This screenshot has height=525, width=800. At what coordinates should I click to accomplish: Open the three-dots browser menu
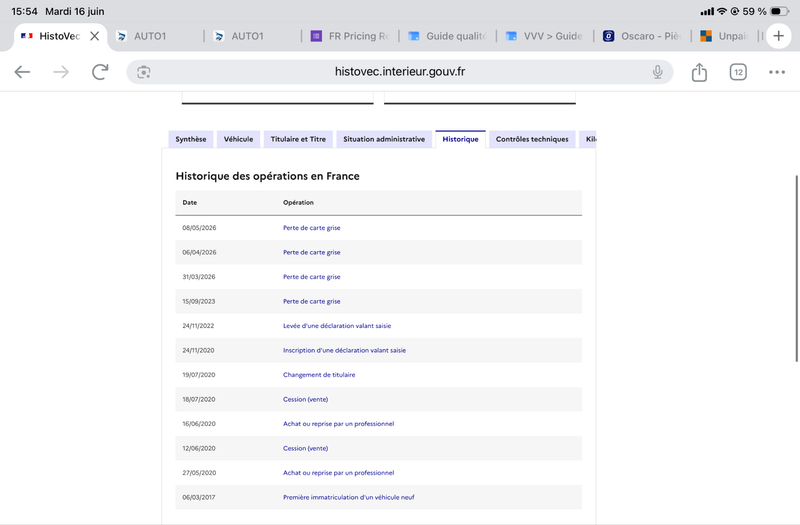777,72
